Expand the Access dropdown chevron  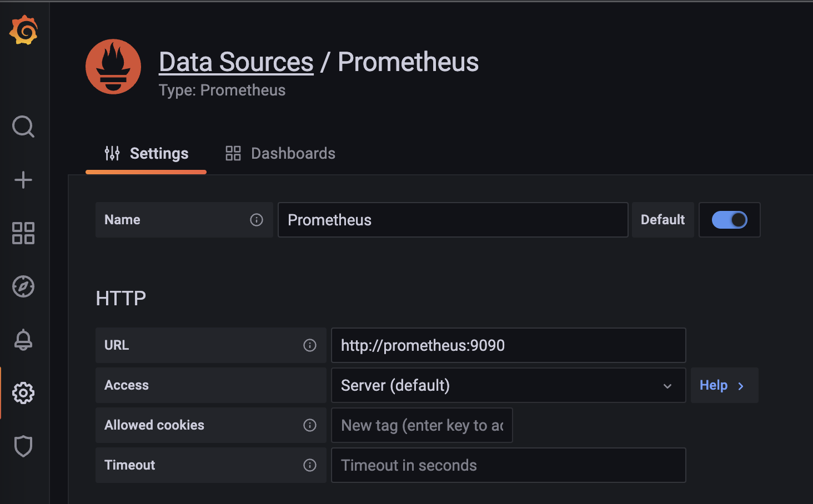point(668,386)
